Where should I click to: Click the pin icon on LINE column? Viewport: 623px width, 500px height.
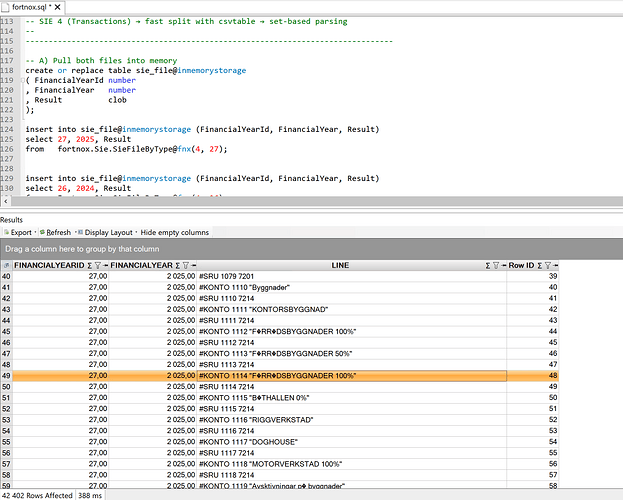[503, 265]
